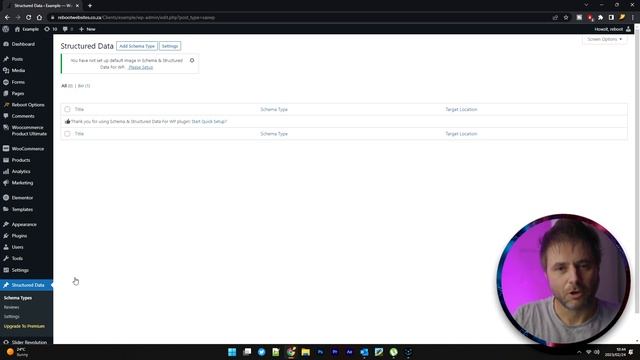
Task: Open Posts menu in sidebar
Action: [17, 59]
